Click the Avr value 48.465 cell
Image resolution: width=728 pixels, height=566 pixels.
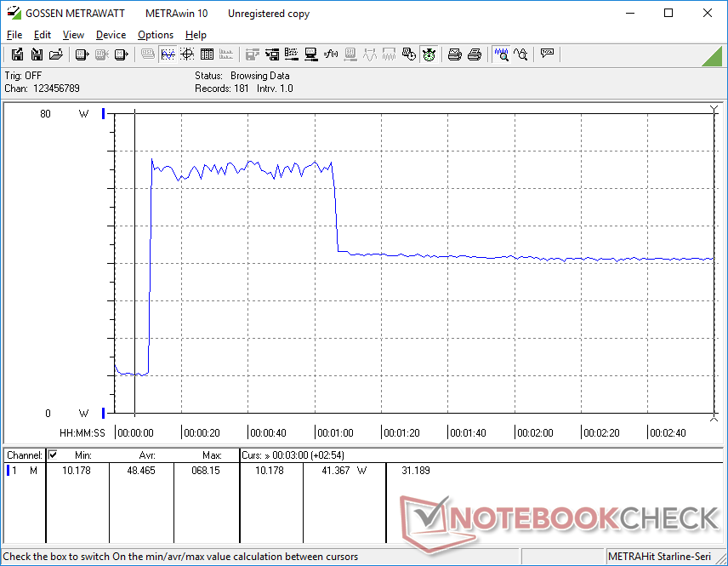(x=141, y=471)
